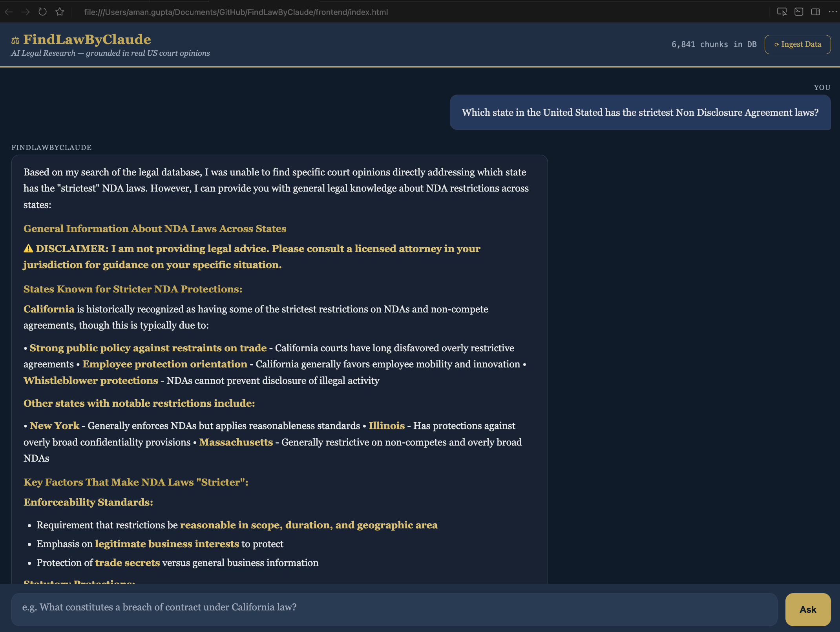The height and width of the screenshot is (632, 840).
Task: Click the highlighted 'California' keyword
Action: (x=49, y=309)
